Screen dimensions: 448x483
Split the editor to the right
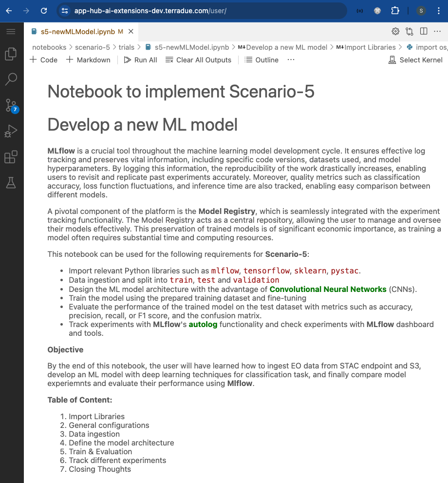[424, 31]
